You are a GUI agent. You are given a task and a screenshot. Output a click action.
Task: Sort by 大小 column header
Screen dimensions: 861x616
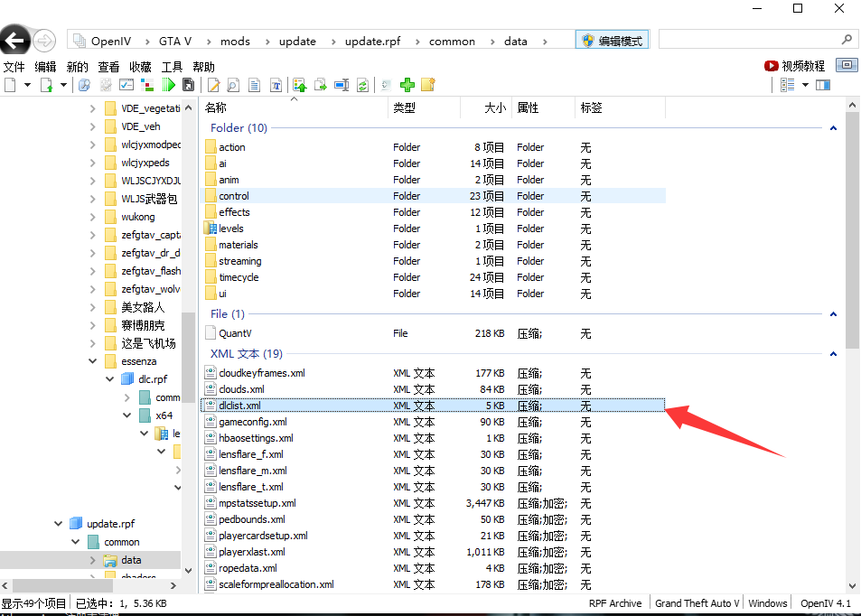pos(495,108)
